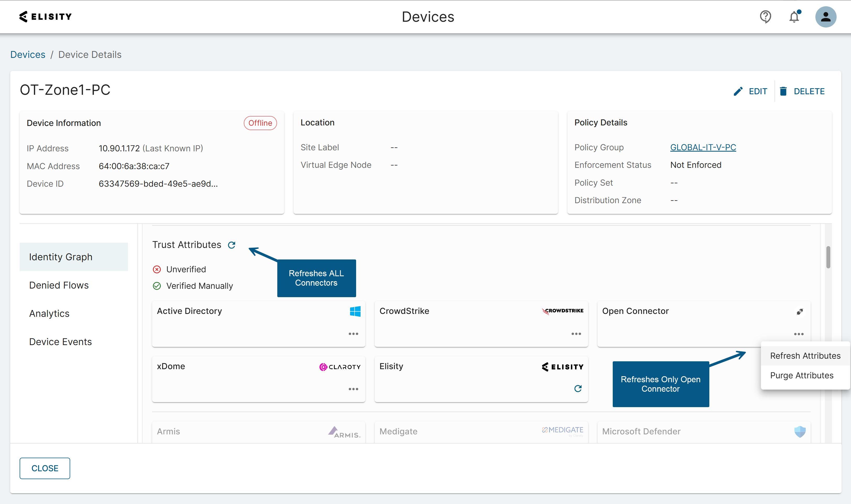
Task: Click the Policy Set field name
Action: coord(594,183)
